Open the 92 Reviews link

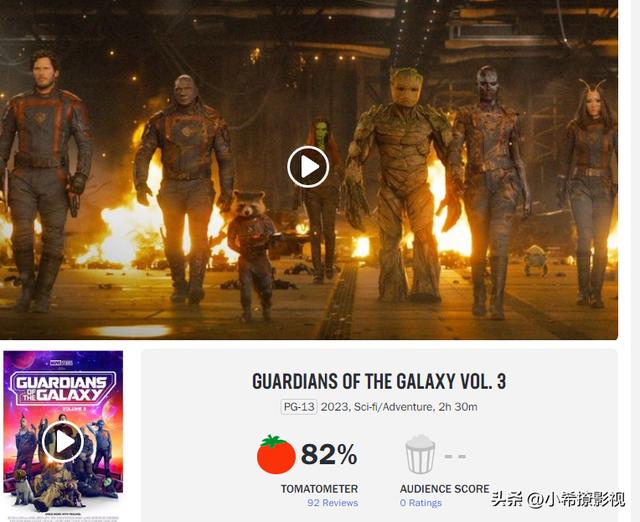click(333, 503)
